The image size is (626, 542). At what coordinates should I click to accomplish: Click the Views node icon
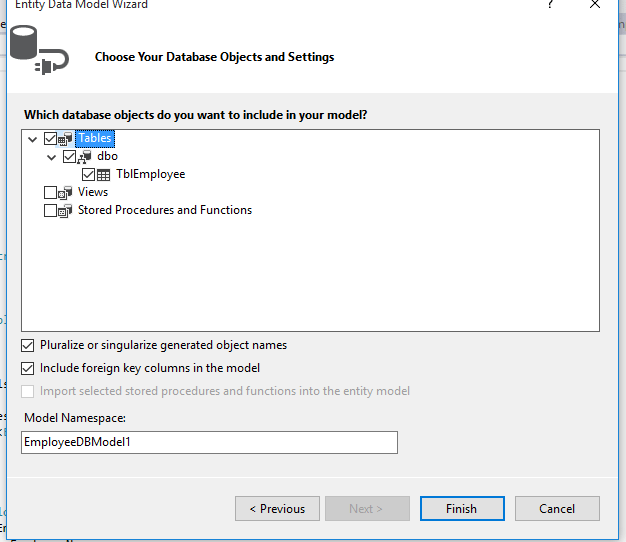67,193
